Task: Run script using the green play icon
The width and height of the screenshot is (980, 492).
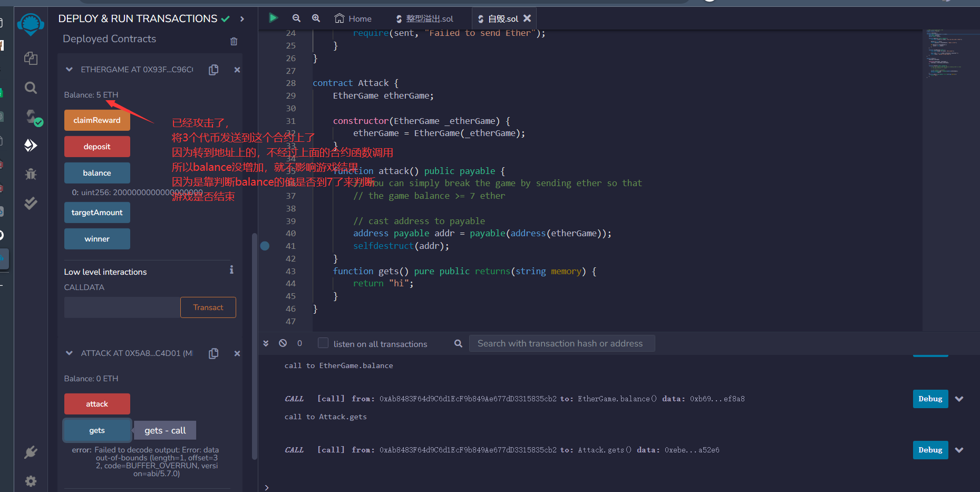Action: 273,18
